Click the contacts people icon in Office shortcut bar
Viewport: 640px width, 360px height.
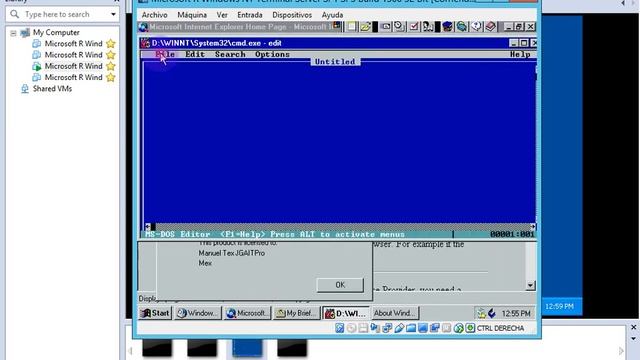(x=428, y=27)
